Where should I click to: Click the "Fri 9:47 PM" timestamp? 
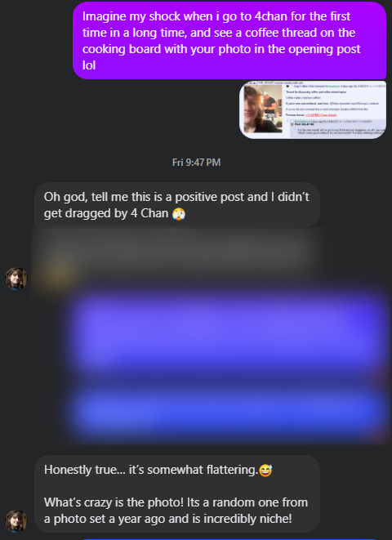(x=196, y=163)
